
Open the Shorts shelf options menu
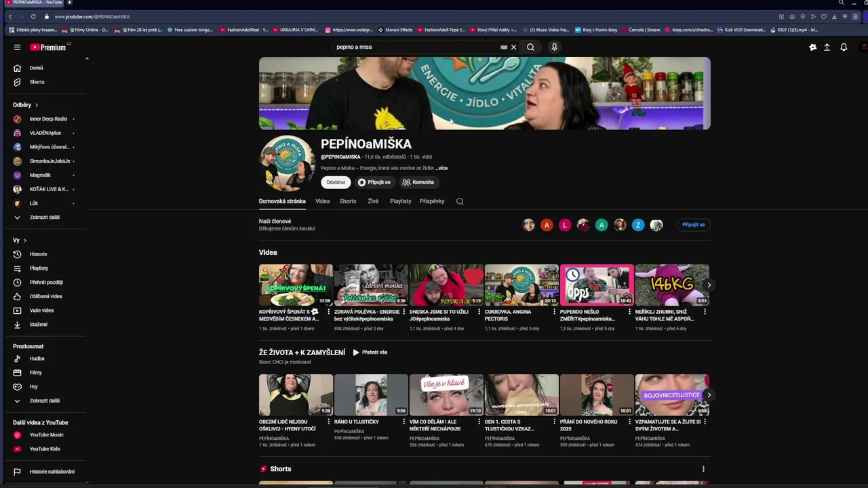point(703,469)
